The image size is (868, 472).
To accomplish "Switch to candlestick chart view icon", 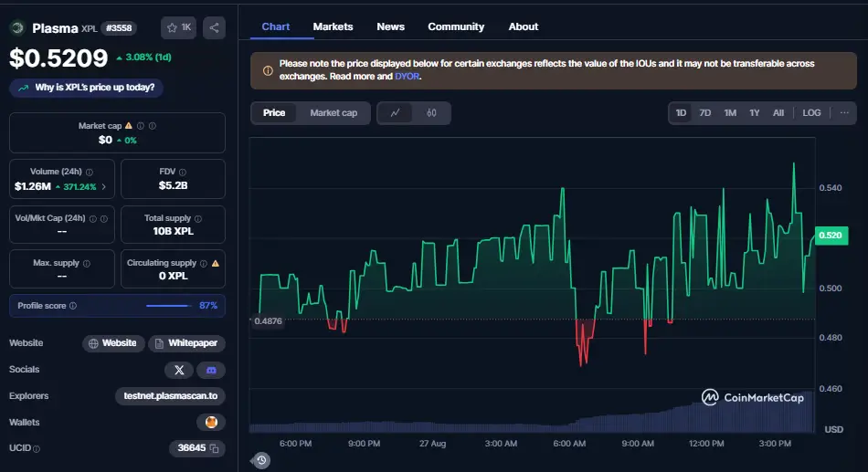I will tap(431, 113).
